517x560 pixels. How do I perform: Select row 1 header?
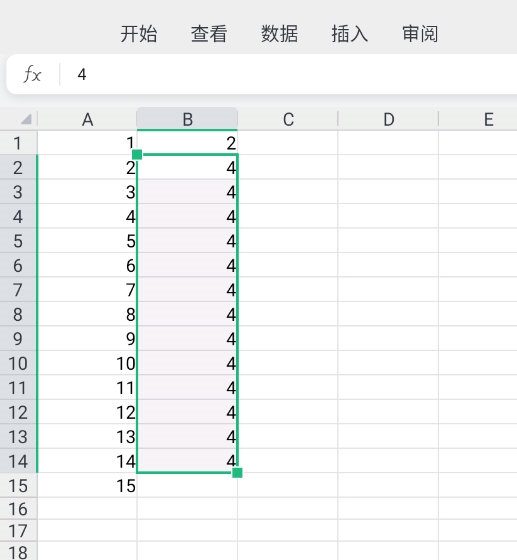[x=18, y=143]
